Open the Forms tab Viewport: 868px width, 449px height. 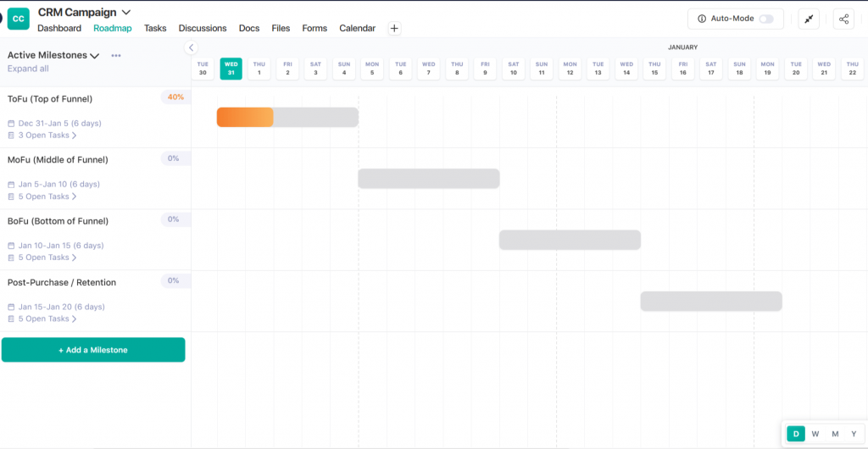[314, 28]
